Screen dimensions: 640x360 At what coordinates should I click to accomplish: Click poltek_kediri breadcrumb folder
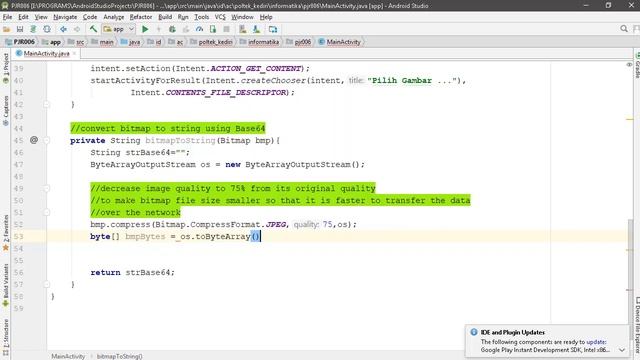coord(211,42)
